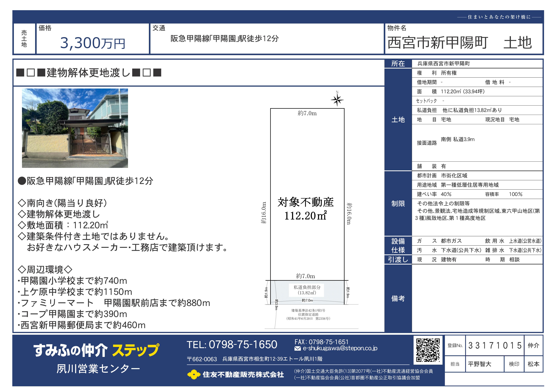Click the 備考 section header
Image resolution: width=555 pixels, height=392 pixels.
(x=398, y=299)
